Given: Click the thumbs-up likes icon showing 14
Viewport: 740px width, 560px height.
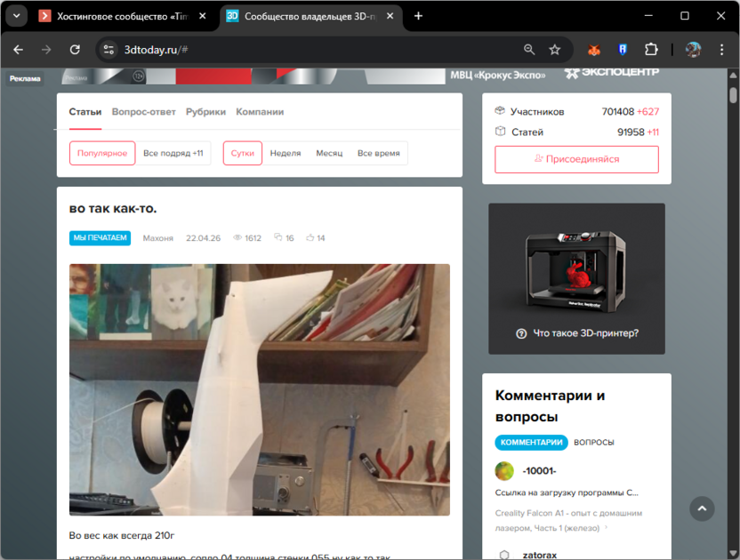Looking at the screenshot, I should 310,237.
